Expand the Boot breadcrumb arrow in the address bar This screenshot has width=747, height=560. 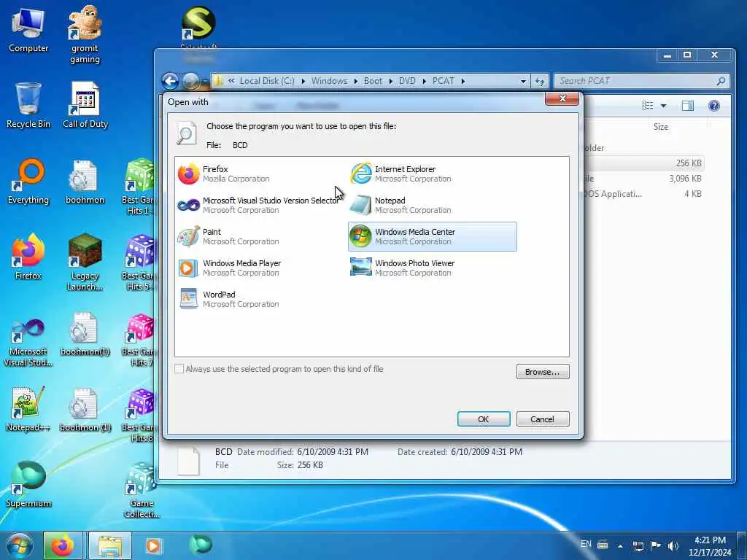[x=390, y=81]
